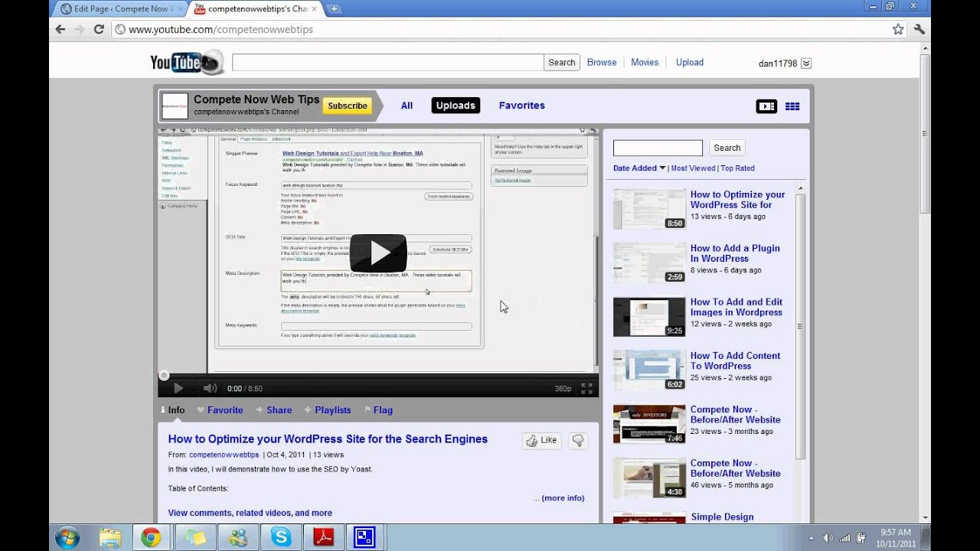Click the browser address bar
Viewport: 980px width, 551px height.
pos(501,29)
